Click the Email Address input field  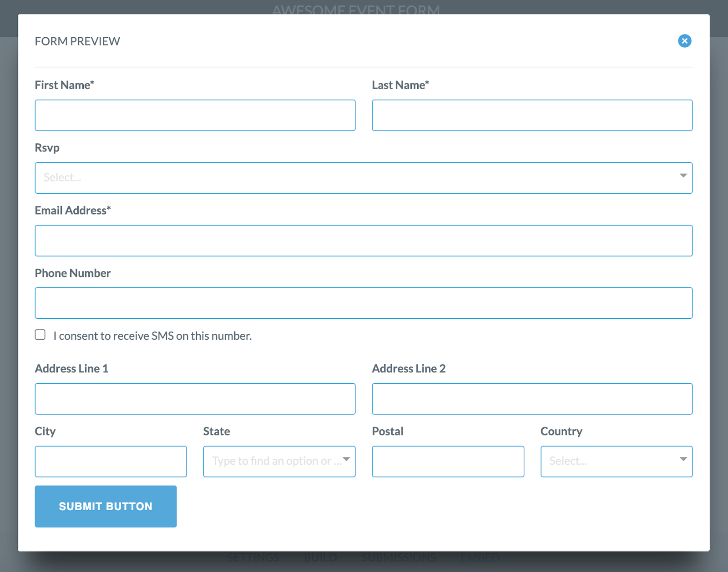[364, 241]
